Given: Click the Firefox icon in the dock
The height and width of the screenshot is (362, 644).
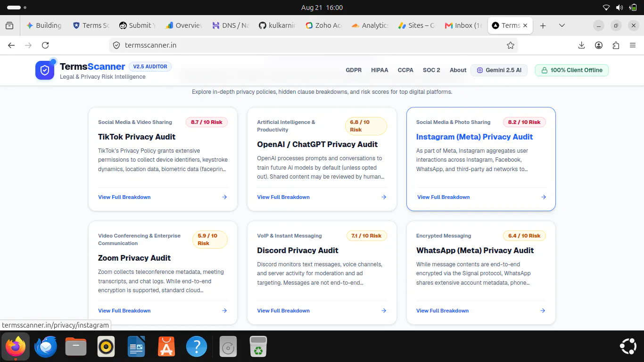Looking at the screenshot, I should click(16, 347).
